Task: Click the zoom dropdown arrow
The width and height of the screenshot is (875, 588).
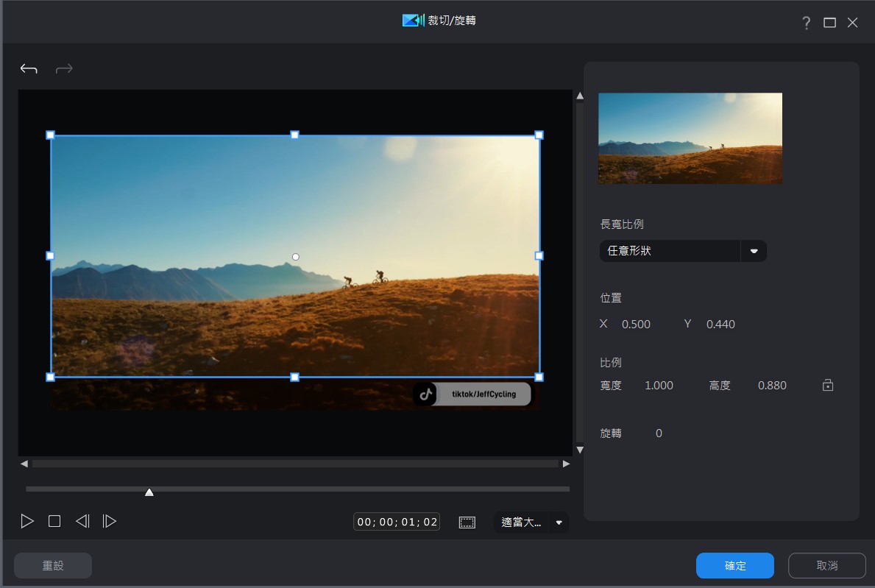Action: pos(559,523)
